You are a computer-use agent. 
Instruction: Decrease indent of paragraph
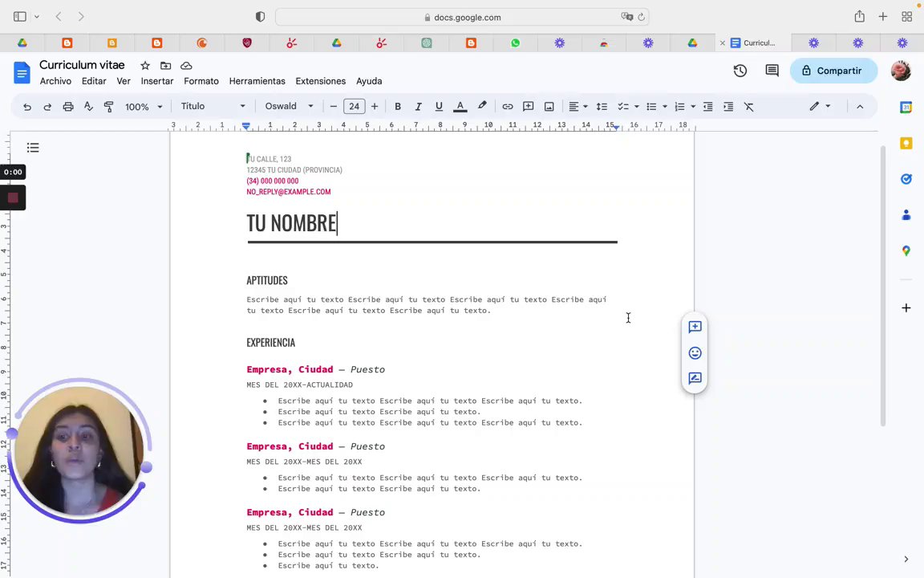(707, 107)
